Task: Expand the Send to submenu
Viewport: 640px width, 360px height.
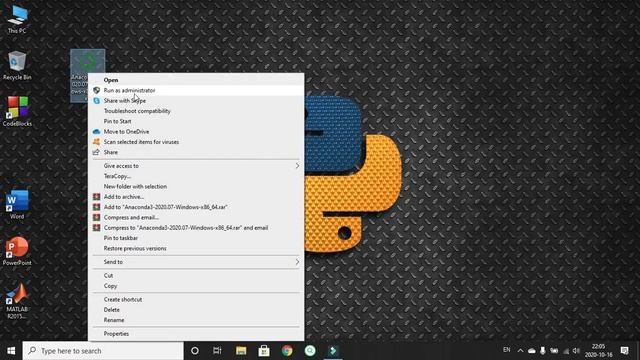Action: [x=196, y=262]
